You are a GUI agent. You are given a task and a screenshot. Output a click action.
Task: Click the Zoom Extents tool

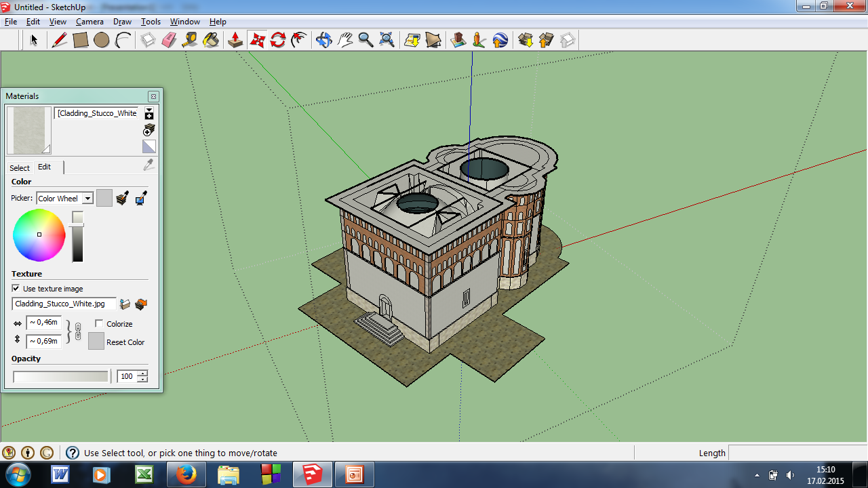tap(387, 40)
